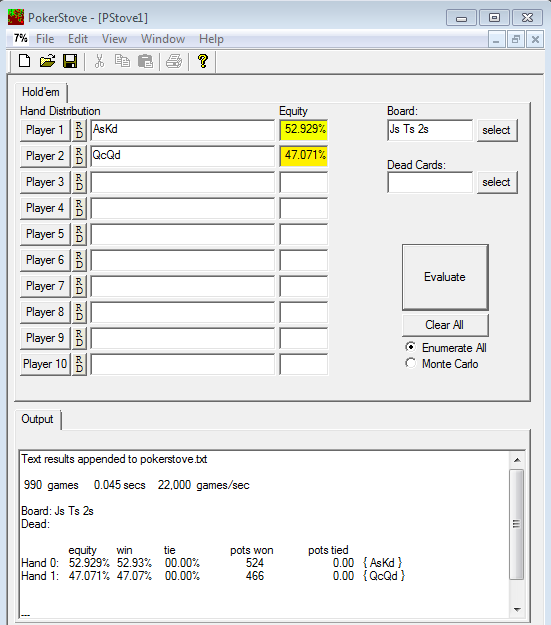Open the View menu
This screenshot has height=625, width=551.
pyautogui.click(x=114, y=39)
